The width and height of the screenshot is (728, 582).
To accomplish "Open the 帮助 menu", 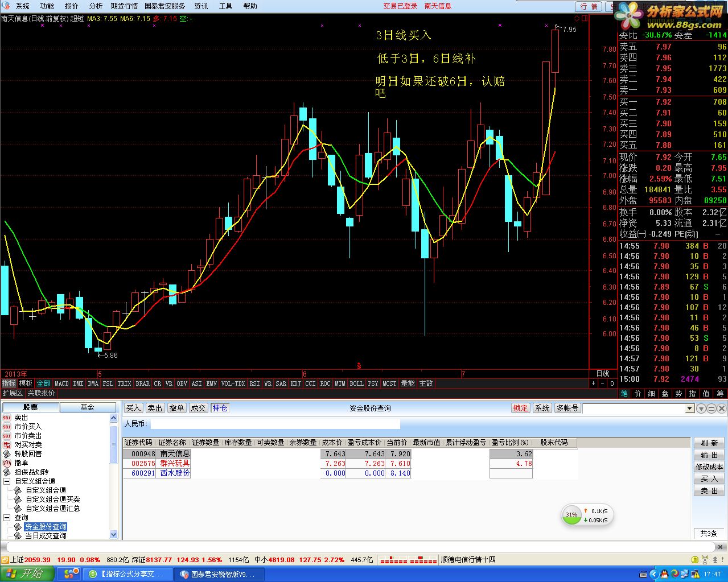I will 250,6.
